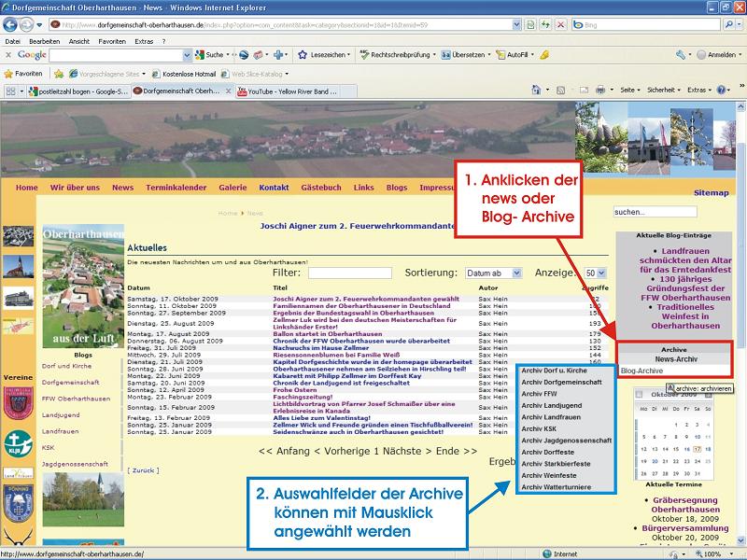The width and height of the screenshot is (747, 560).
Task: Click the Anmelden button in Google toolbar
Action: [716, 55]
